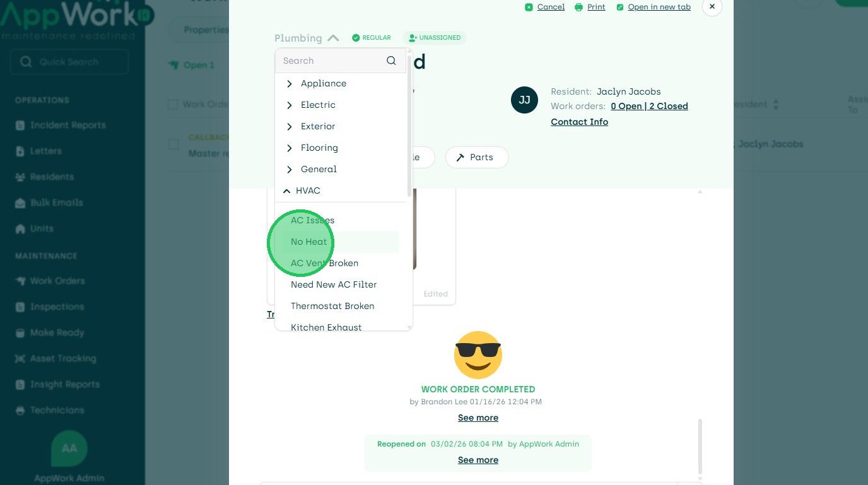
Task: Click the JJ resident avatar
Action: tap(524, 100)
